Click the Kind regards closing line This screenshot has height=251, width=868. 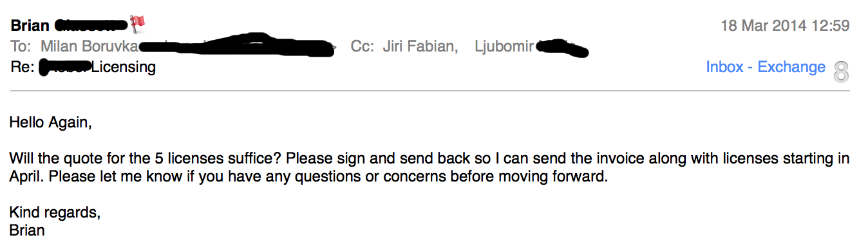tap(55, 212)
